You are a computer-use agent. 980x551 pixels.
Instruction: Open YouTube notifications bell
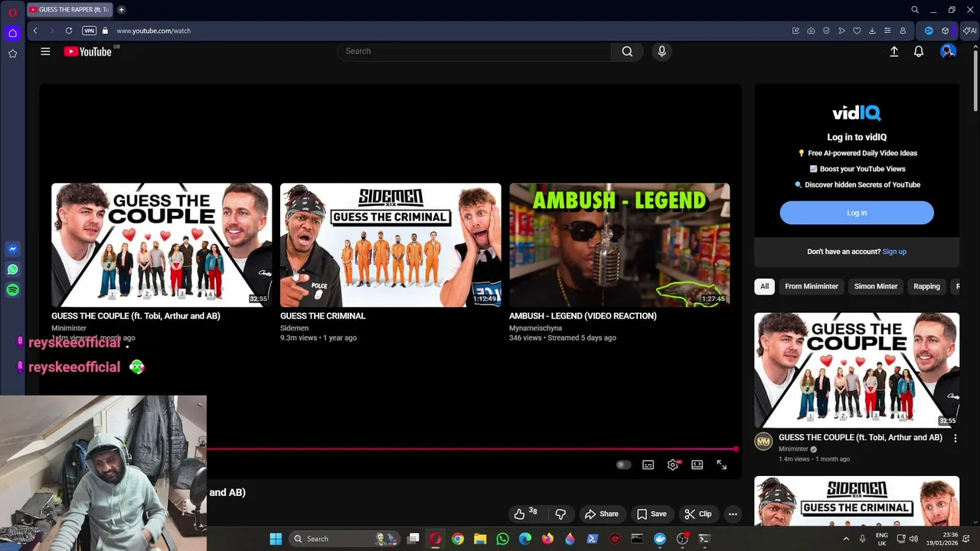(918, 51)
